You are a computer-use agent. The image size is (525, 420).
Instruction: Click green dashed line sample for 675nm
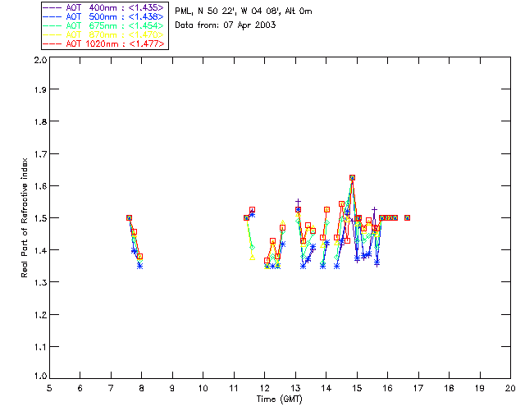[x=52, y=25]
